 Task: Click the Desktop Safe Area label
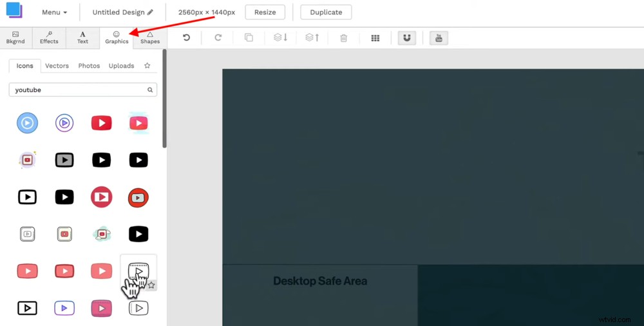[320, 281]
